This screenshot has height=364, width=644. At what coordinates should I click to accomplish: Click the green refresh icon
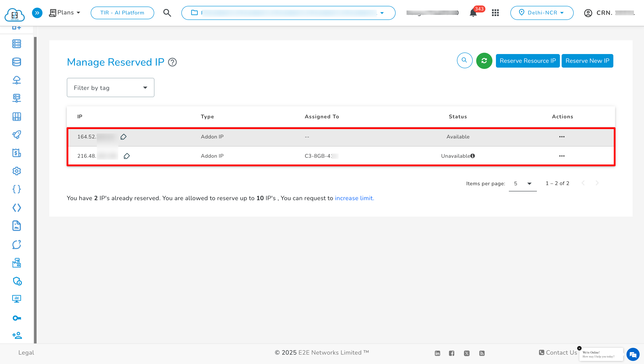[x=484, y=61]
